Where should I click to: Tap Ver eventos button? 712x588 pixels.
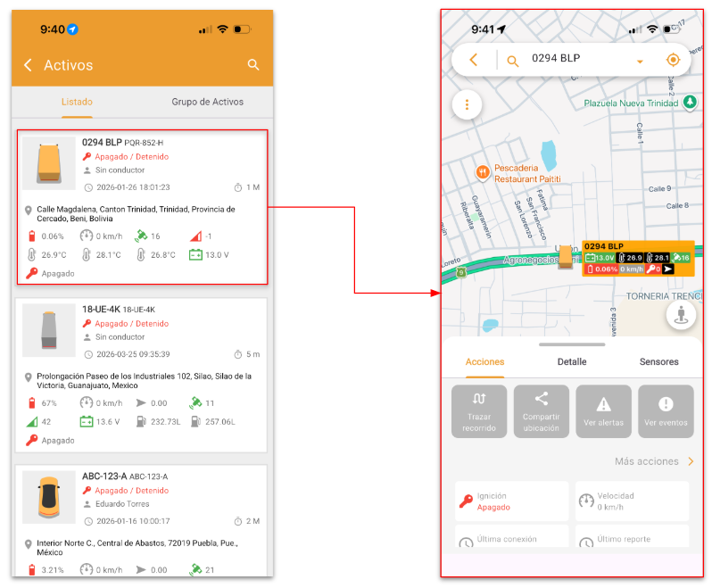(x=666, y=411)
